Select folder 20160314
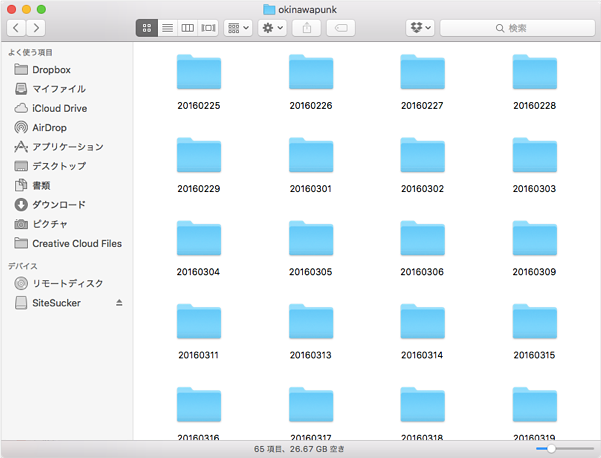Viewport: 601px width, 458px height. click(x=422, y=332)
